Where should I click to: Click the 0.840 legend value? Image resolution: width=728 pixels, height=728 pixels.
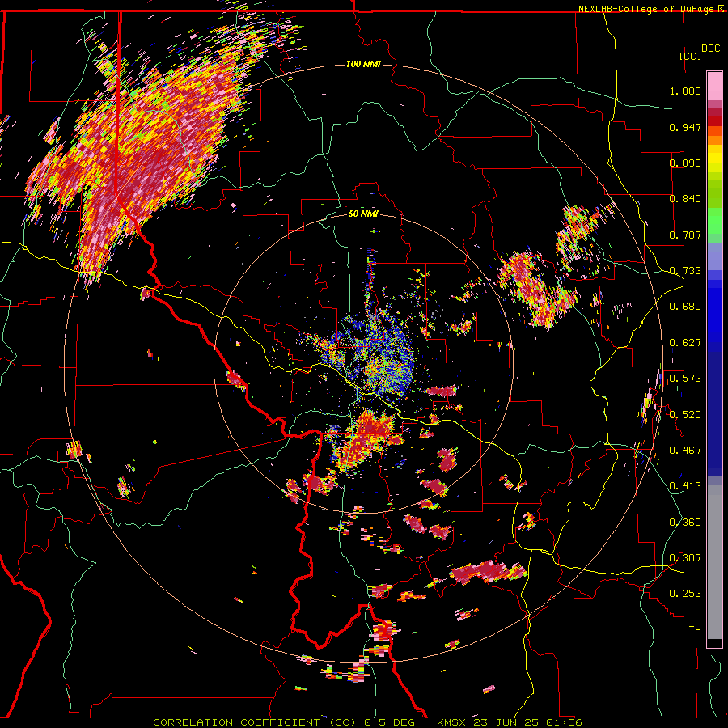tap(685, 199)
